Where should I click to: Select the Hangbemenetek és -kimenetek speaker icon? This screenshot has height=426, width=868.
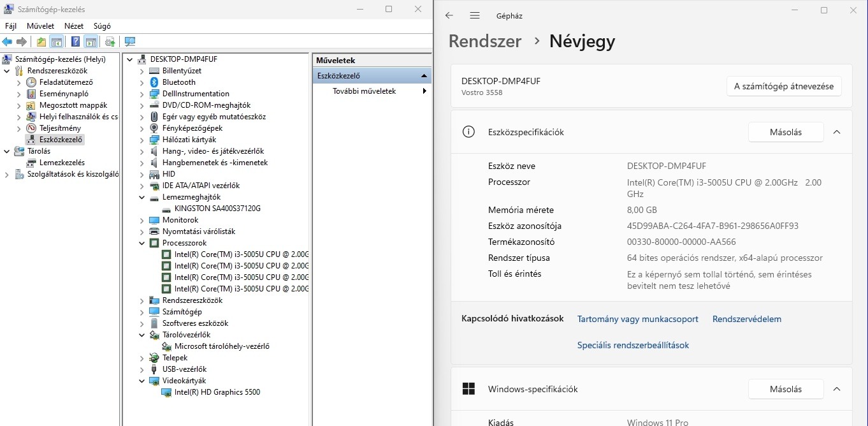coord(154,163)
